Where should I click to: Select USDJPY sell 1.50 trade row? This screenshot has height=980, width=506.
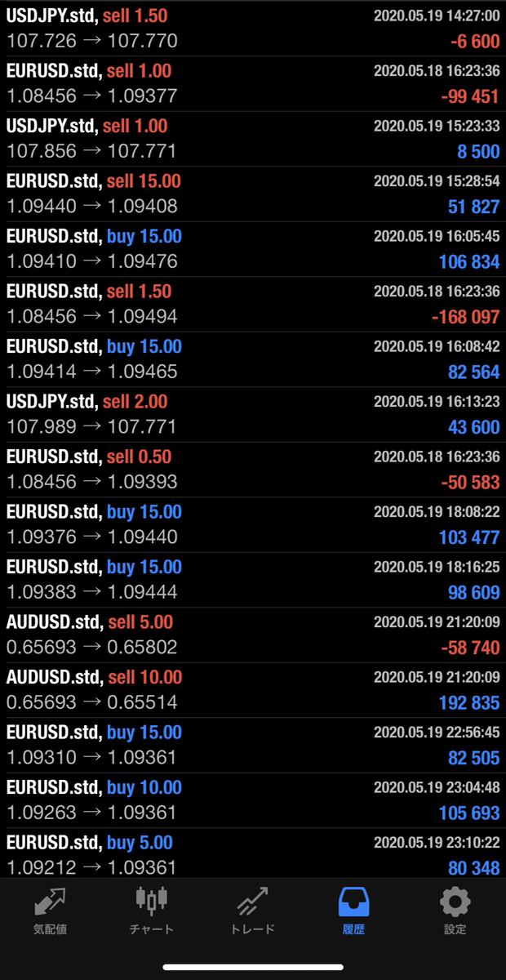pos(253,29)
